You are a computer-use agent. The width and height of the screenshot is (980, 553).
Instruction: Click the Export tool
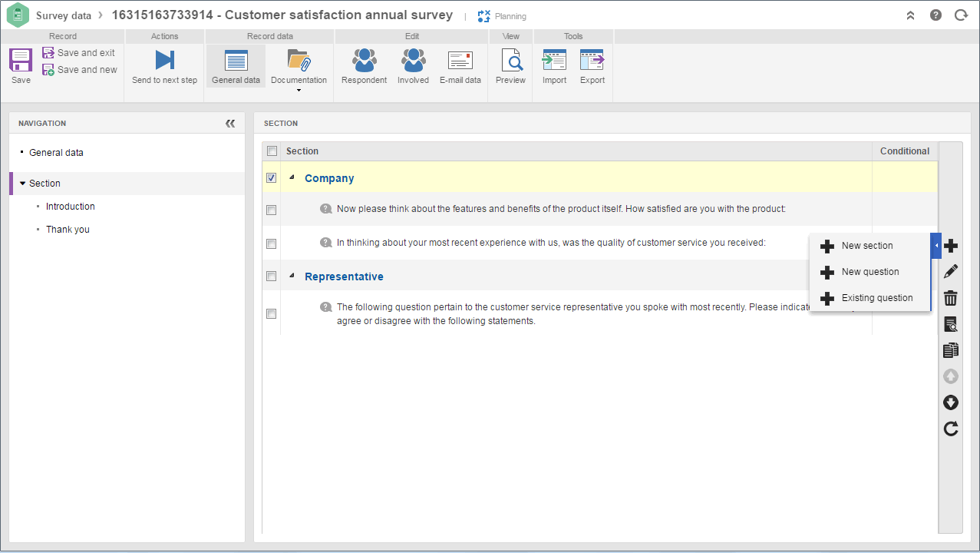pos(592,66)
